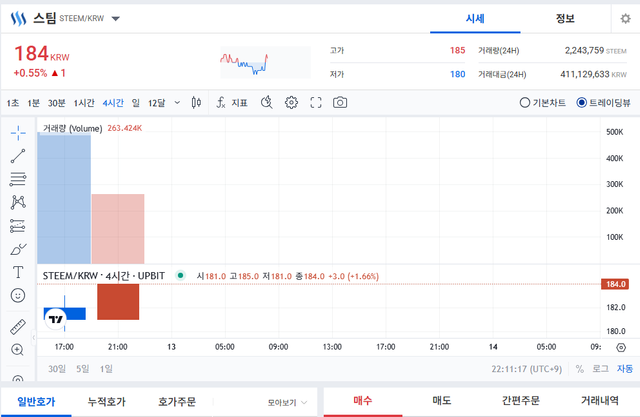Screen dimensions: 640x417
Task: Switch to the 시세 tab
Action: 475,18
